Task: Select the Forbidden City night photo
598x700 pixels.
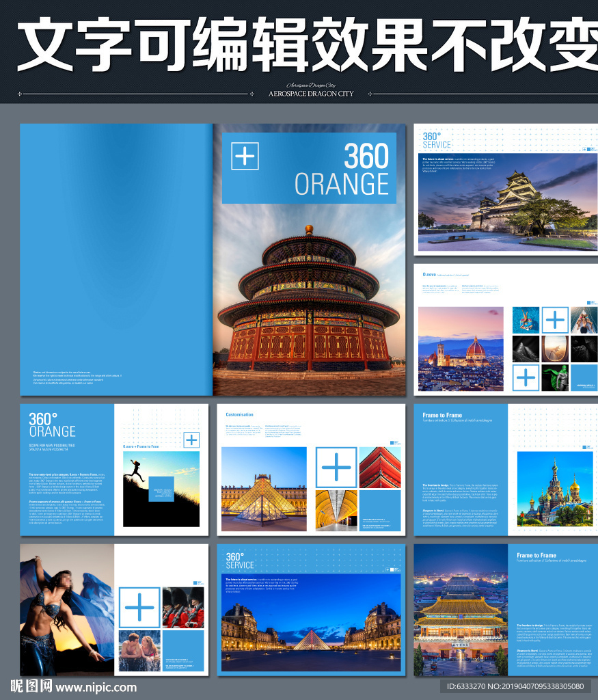Action: [461, 610]
